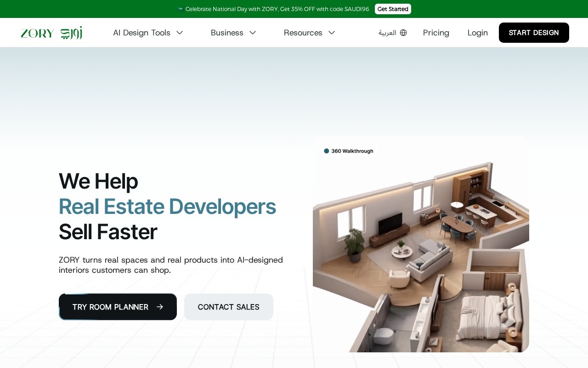588x368 pixels.
Task: Expand the Business menu chevron
Action: point(253,33)
